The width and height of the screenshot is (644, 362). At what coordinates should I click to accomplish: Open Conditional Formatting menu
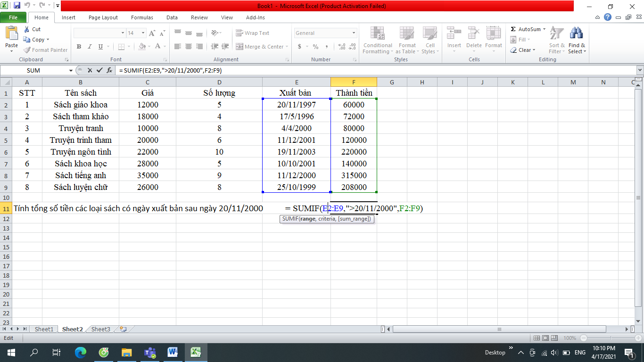378,41
